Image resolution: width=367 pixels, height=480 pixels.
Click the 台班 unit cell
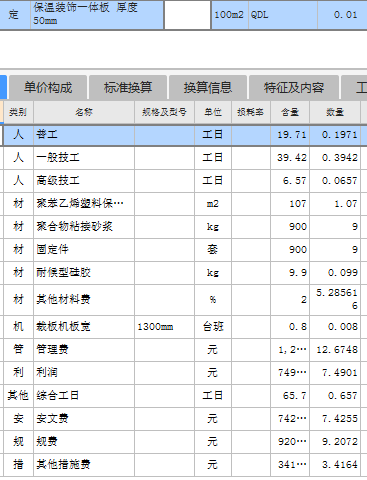213,326
